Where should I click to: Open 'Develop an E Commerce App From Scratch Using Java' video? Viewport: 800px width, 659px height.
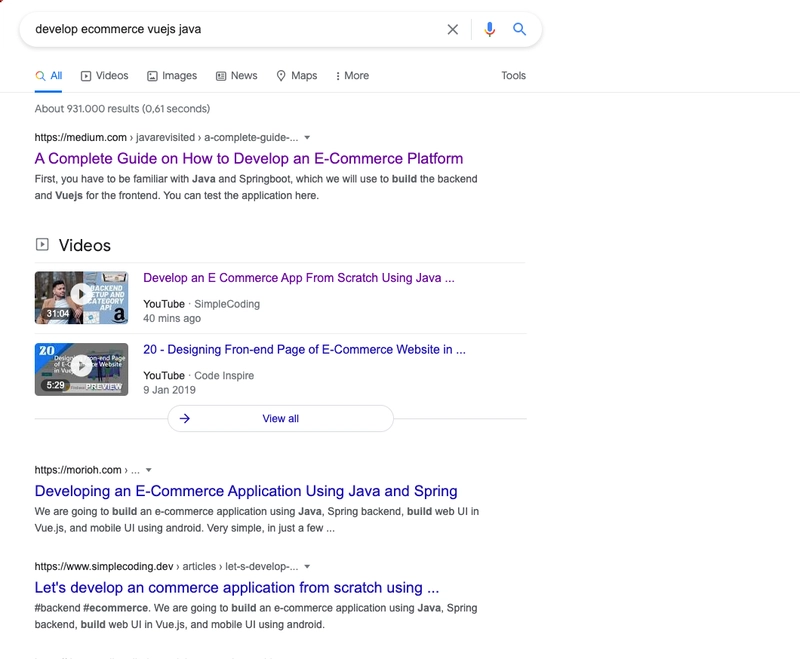pos(298,278)
